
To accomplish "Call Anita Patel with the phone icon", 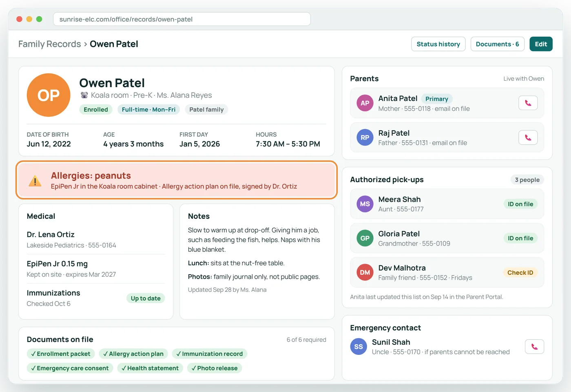I will (528, 103).
